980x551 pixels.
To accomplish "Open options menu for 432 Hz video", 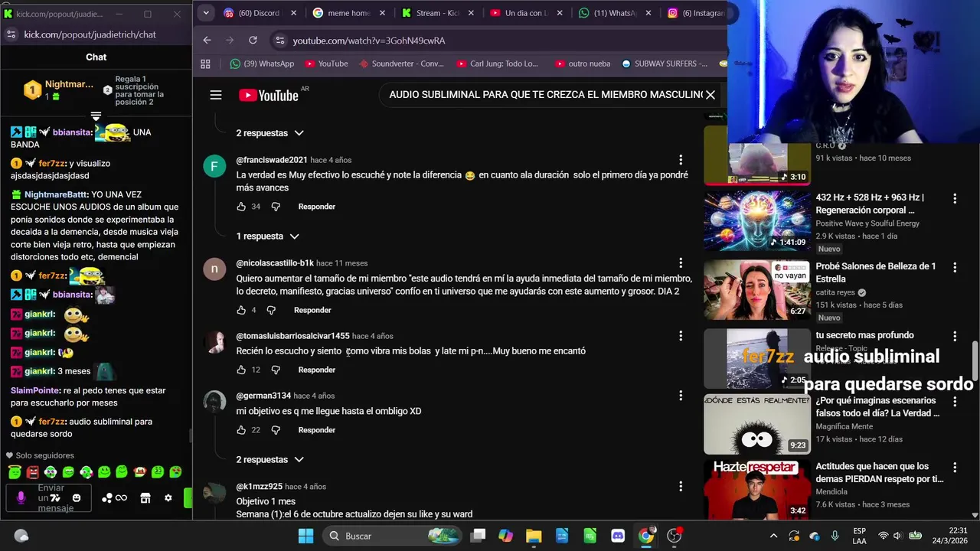I will tap(955, 198).
